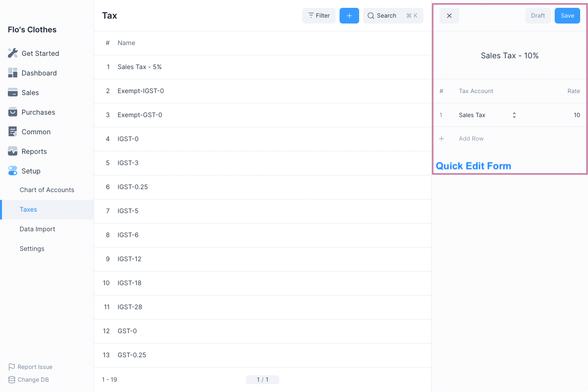
Task: Click the Get Started wrench icon
Action: click(x=13, y=53)
